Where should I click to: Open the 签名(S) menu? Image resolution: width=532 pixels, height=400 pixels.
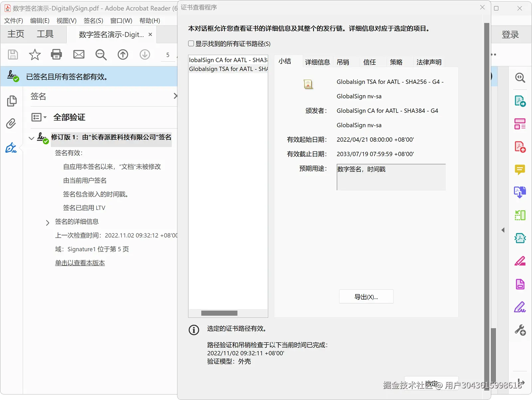click(x=93, y=21)
